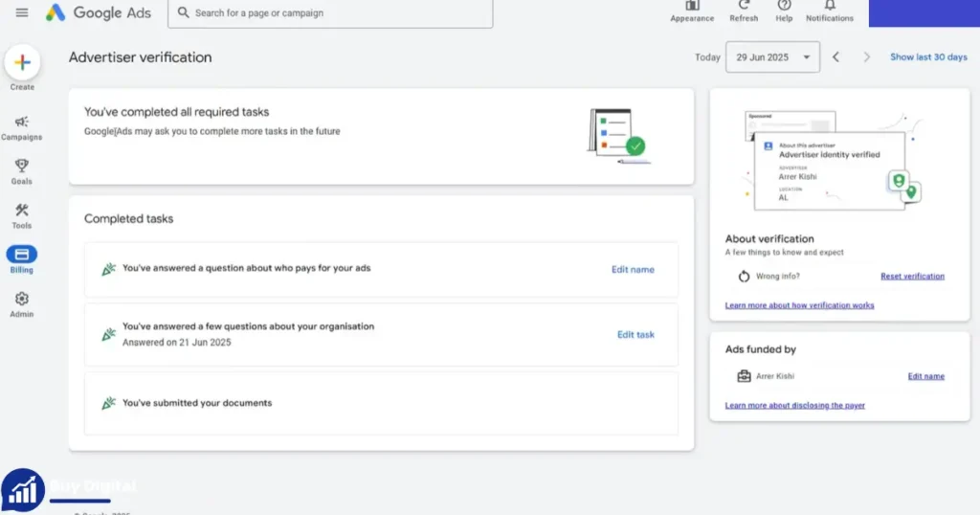Select Billing in the sidebar
Viewport: 980px width, 515px height.
(x=22, y=259)
